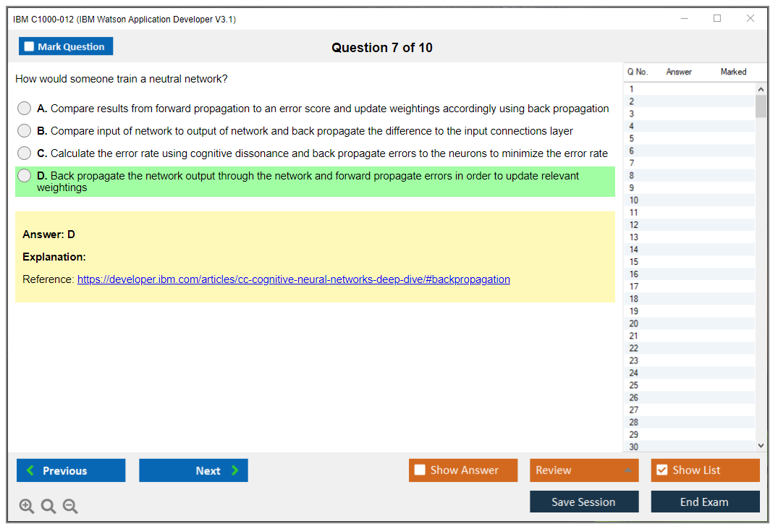Toggle the Mark Question checkbox
Image resolution: width=778 pixels, height=532 pixels.
pyautogui.click(x=30, y=47)
